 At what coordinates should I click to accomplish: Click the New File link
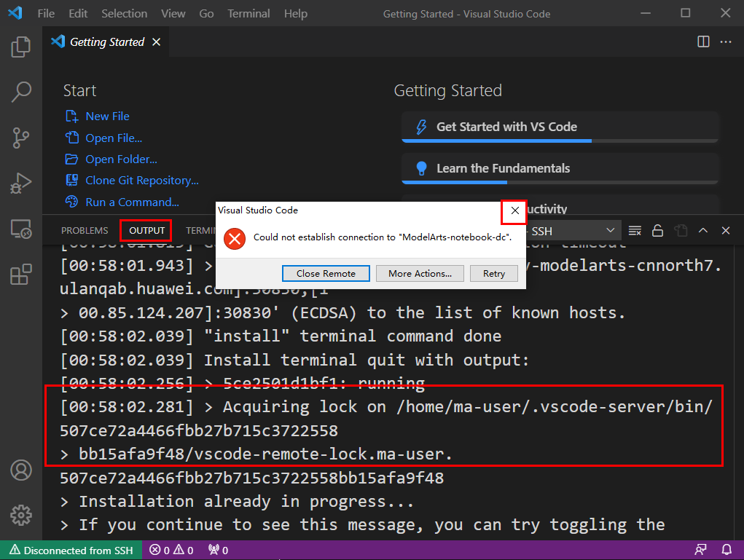tap(107, 117)
